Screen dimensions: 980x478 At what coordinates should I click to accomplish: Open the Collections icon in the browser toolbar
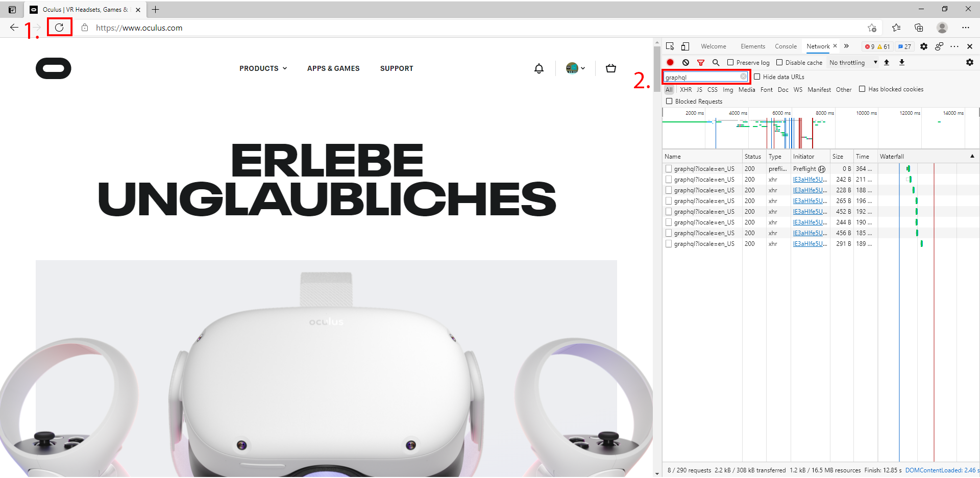click(919, 28)
